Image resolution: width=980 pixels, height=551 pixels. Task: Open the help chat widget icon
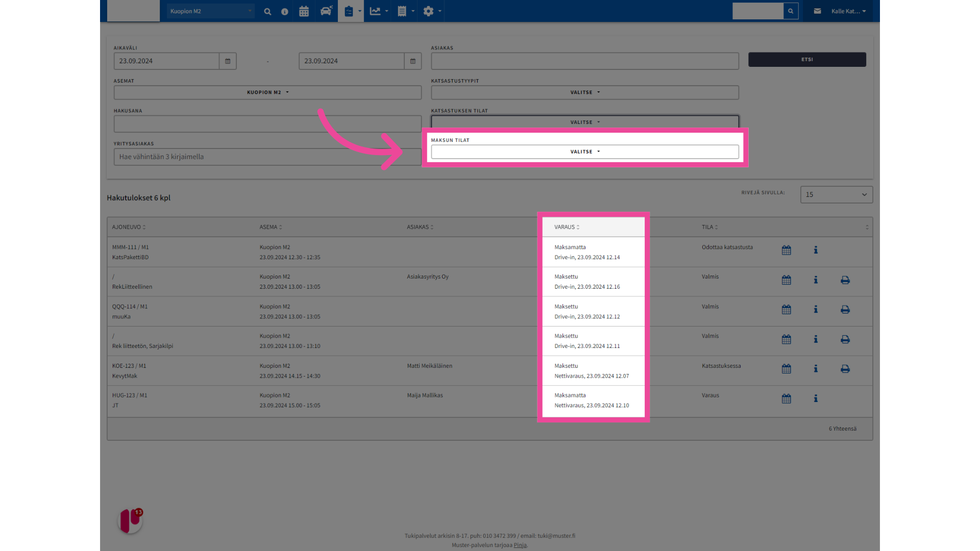130,520
